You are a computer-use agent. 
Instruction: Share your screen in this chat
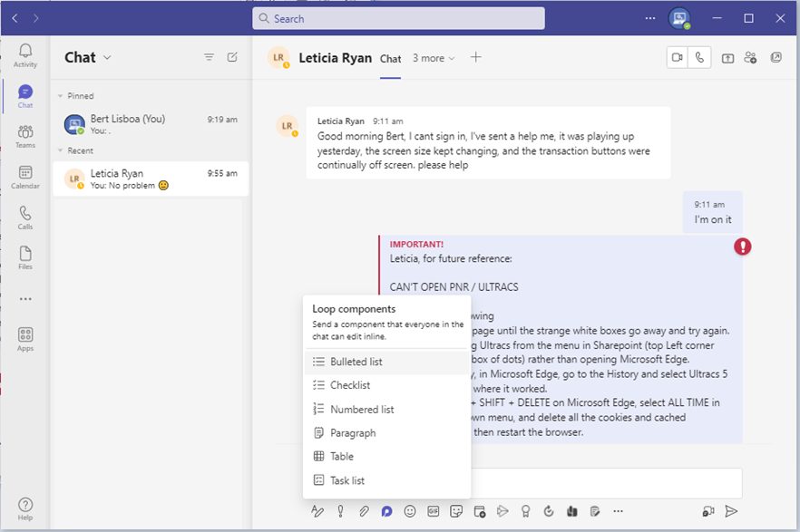[727, 58]
